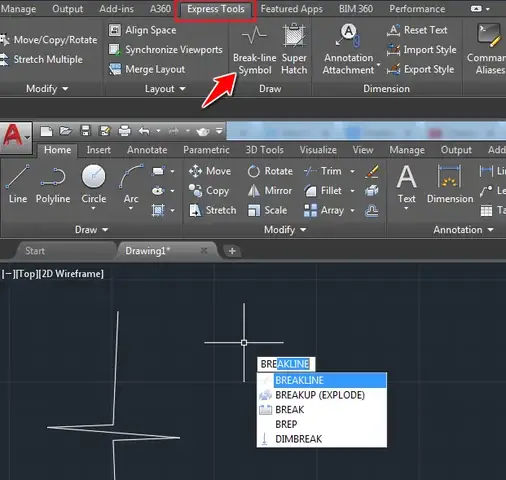Click Merge Layout

point(147,69)
